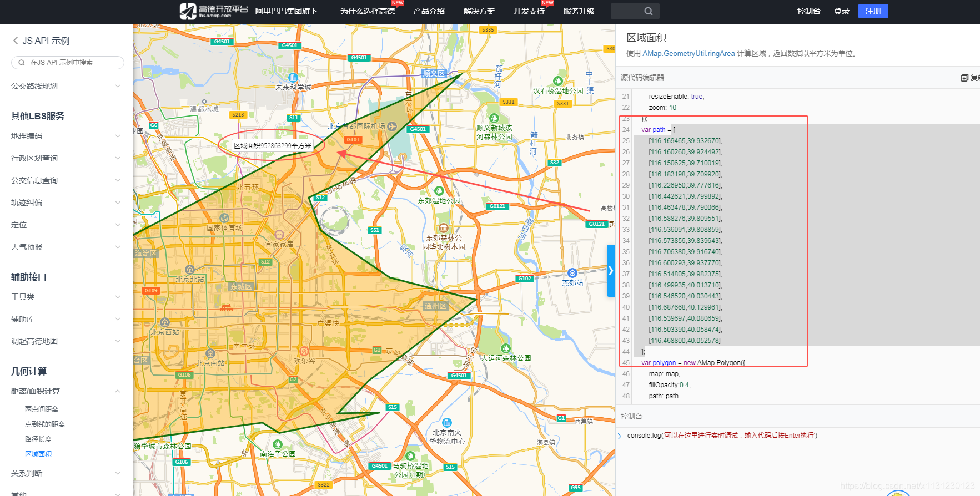980x496 pixels.
Task: Click the copy code icon in editor header
Action: (x=964, y=78)
